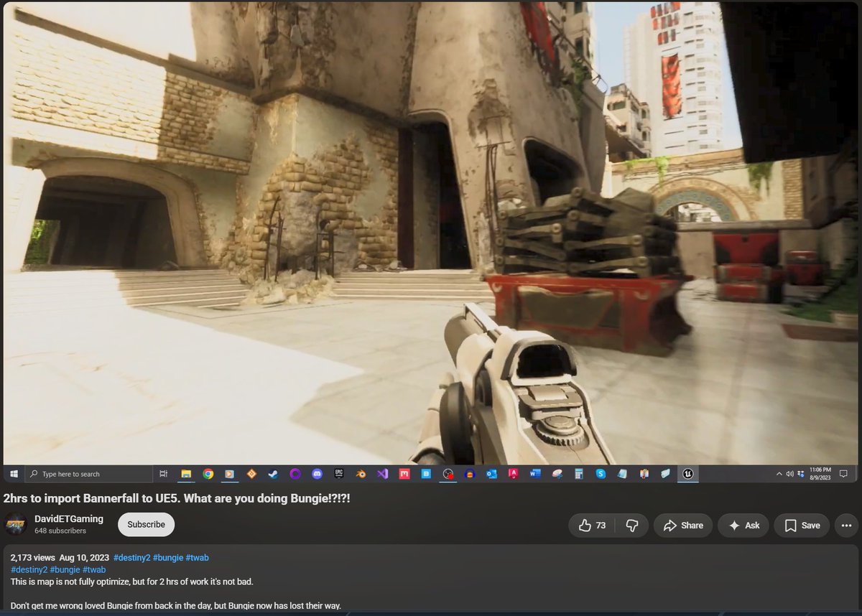Open #bungie hashtag below the views line
The height and width of the screenshot is (616, 862).
(x=65, y=569)
